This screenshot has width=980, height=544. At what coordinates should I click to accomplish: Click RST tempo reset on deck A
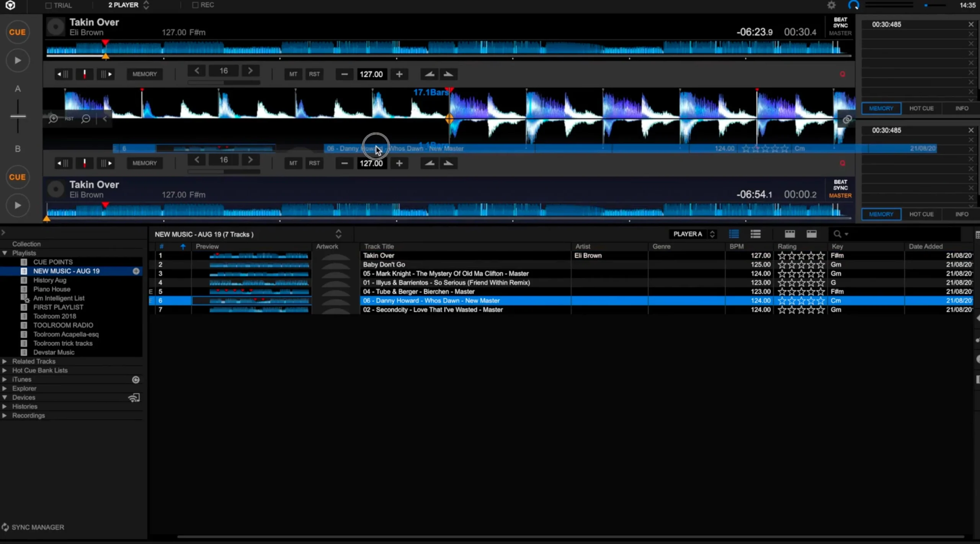tap(314, 74)
